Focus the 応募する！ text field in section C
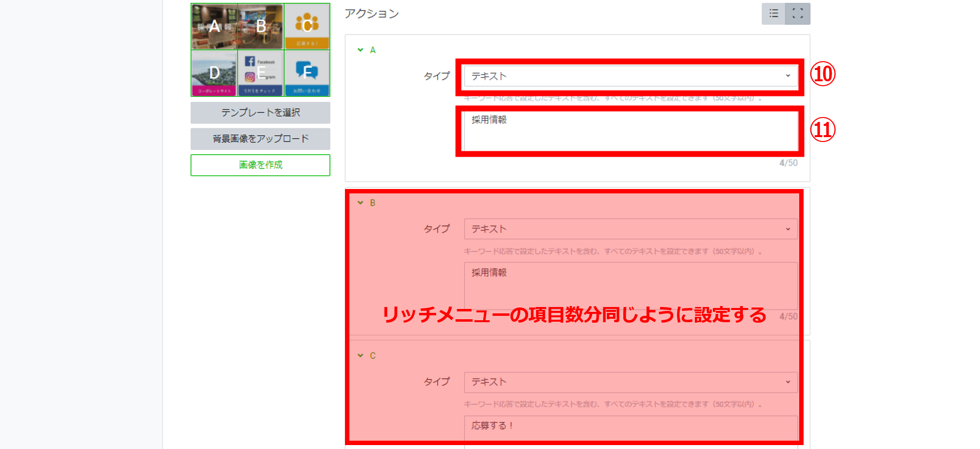Screen dimensions: 980x449 coord(631,432)
